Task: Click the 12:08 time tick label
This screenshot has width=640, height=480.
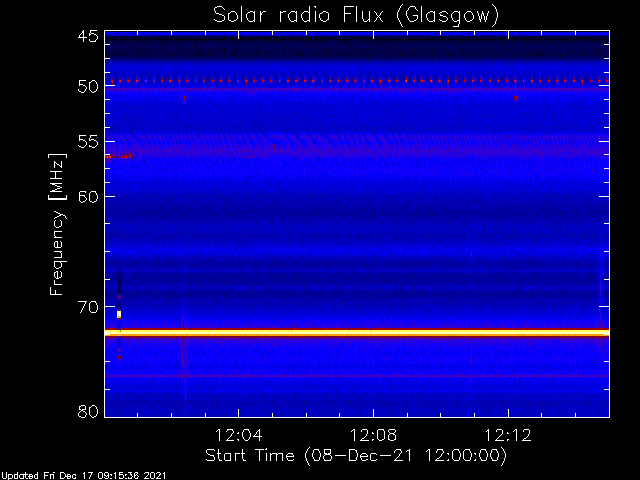Action: 373,435
